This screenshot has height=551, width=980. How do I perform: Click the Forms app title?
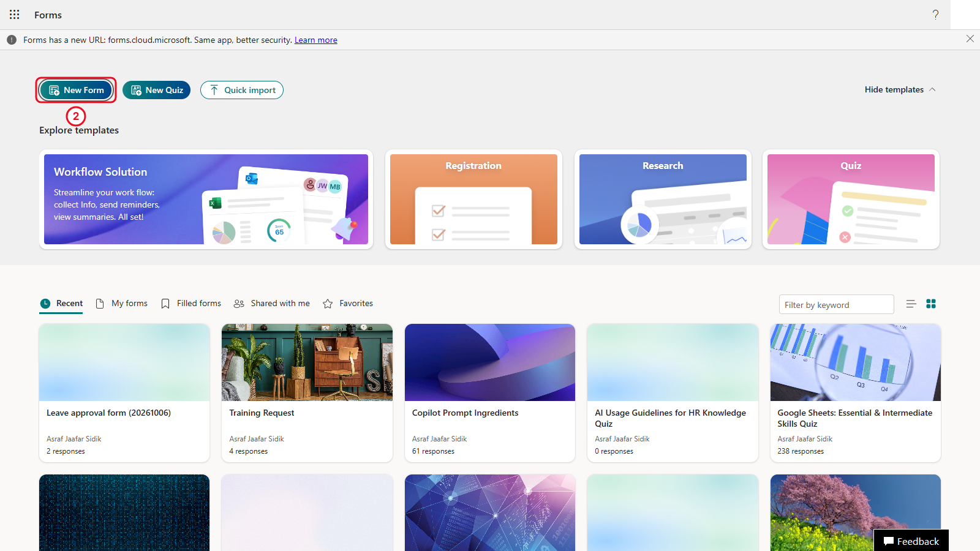pos(48,15)
